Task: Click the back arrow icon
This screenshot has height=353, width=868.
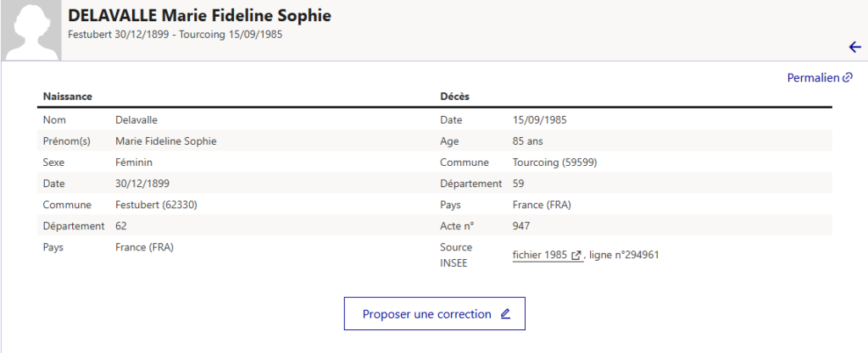Action: click(x=854, y=47)
